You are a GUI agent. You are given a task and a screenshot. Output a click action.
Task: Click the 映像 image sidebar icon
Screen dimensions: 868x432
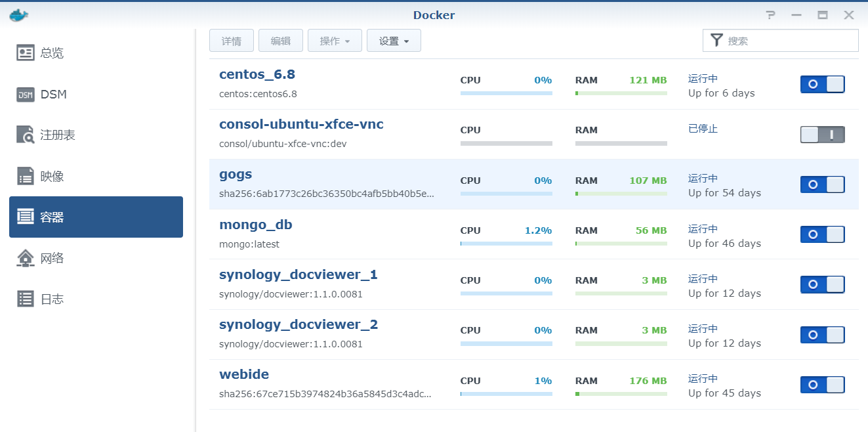tap(26, 176)
